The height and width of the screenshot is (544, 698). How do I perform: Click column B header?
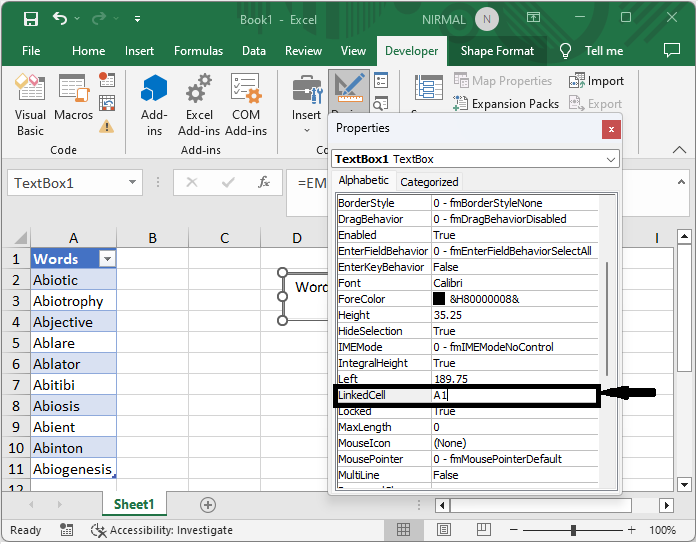(152, 238)
